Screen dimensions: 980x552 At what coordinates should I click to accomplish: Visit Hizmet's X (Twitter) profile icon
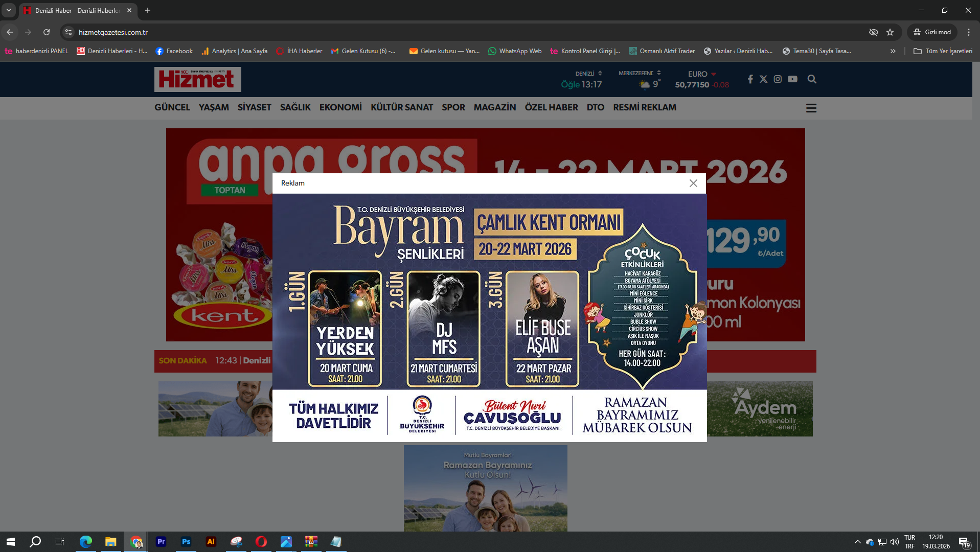[763, 79]
